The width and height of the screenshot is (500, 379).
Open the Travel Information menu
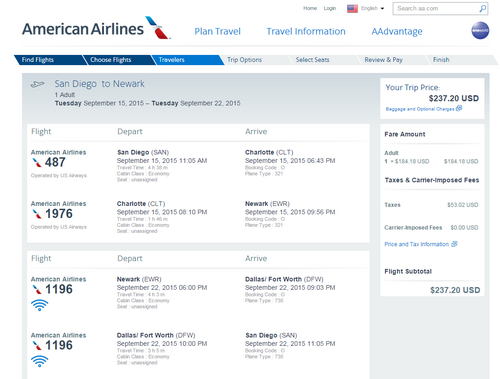click(306, 31)
